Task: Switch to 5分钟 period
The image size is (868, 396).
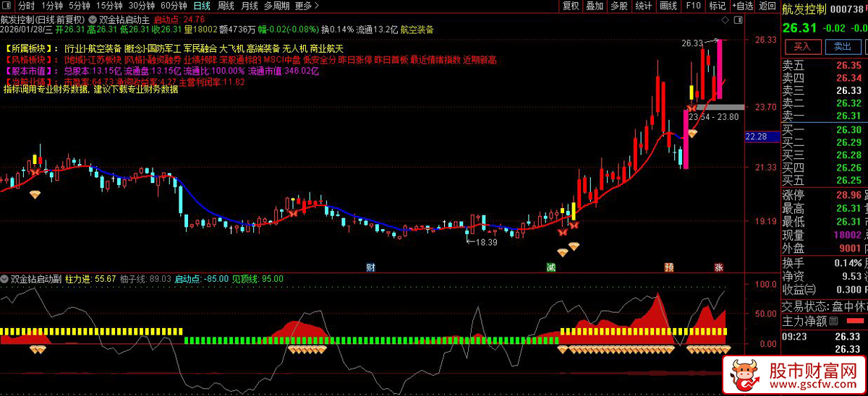Action: coord(80,6)
